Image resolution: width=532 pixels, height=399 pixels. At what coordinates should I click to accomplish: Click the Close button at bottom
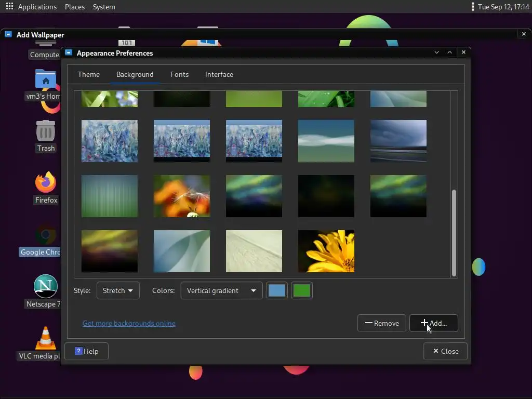coord(445,351)
